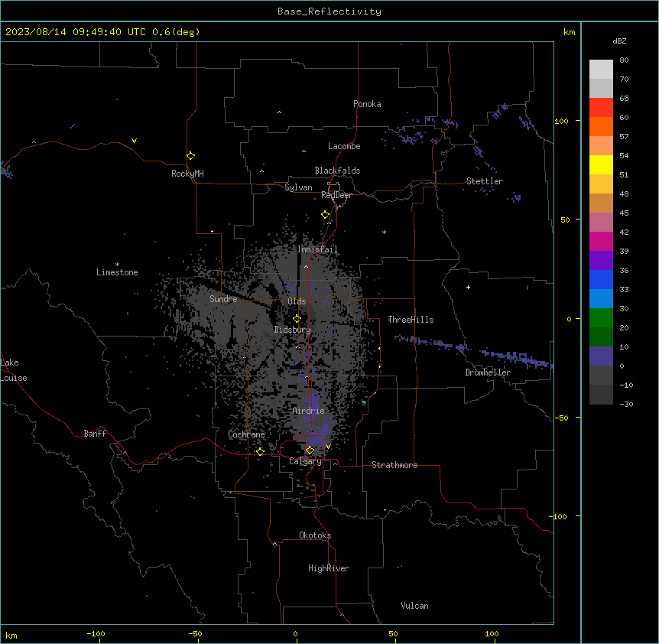Click the RedDeer city label

click(x=336, y=195)
